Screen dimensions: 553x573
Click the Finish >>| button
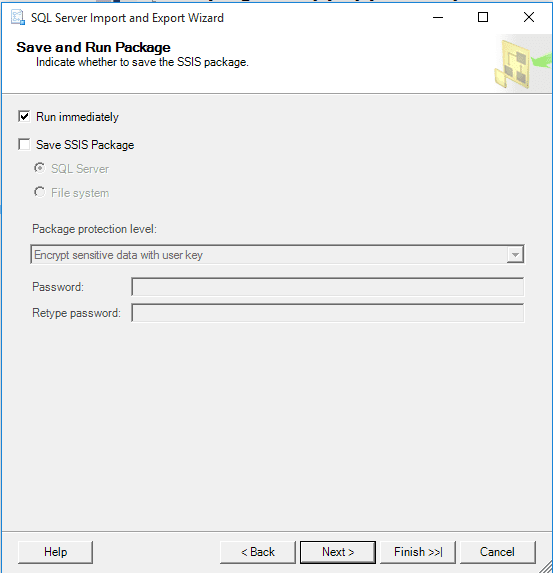click(418, 552)
